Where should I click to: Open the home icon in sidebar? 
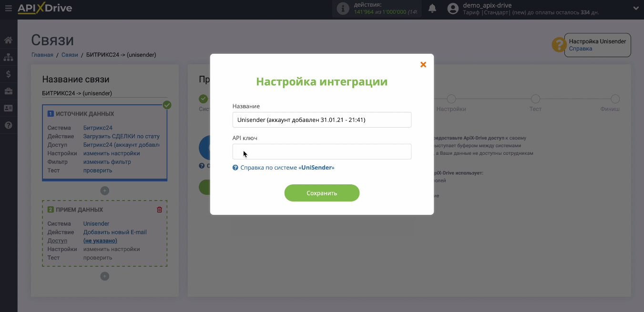click(x=8, y=40)
